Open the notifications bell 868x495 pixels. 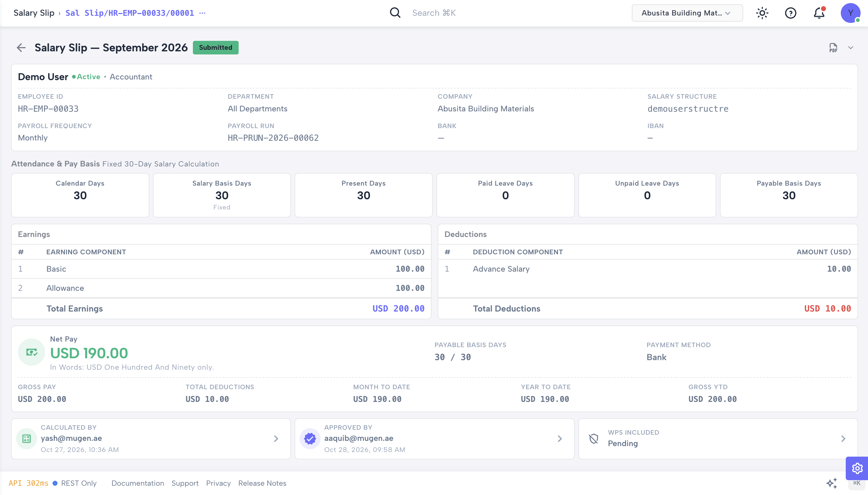click(819, 13)
